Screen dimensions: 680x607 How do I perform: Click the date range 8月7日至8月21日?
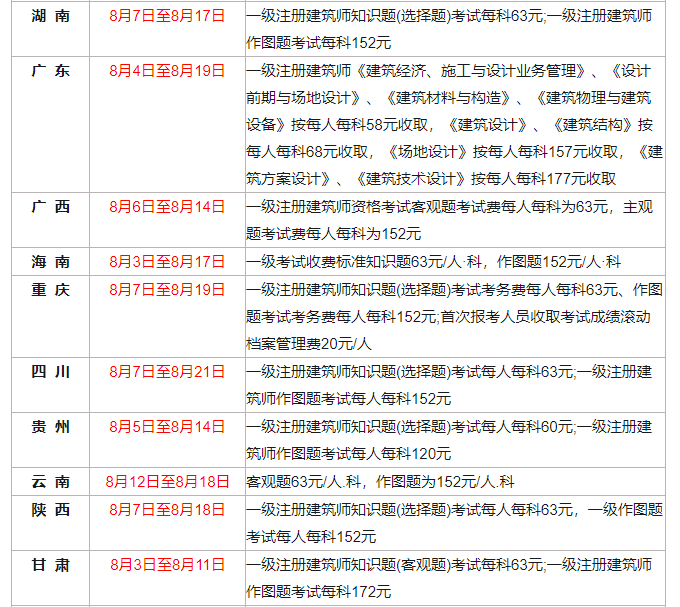tap(167, 371)
